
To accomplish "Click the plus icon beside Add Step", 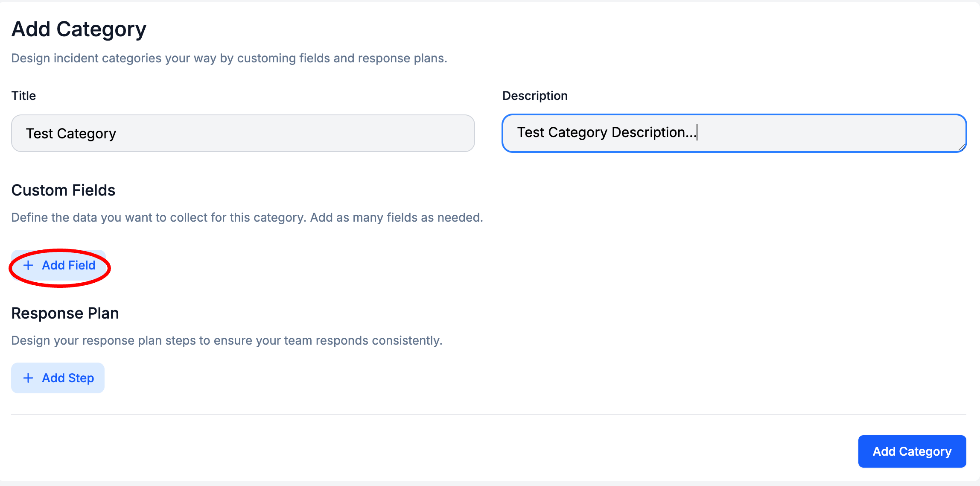I will (x=28, y=378).
